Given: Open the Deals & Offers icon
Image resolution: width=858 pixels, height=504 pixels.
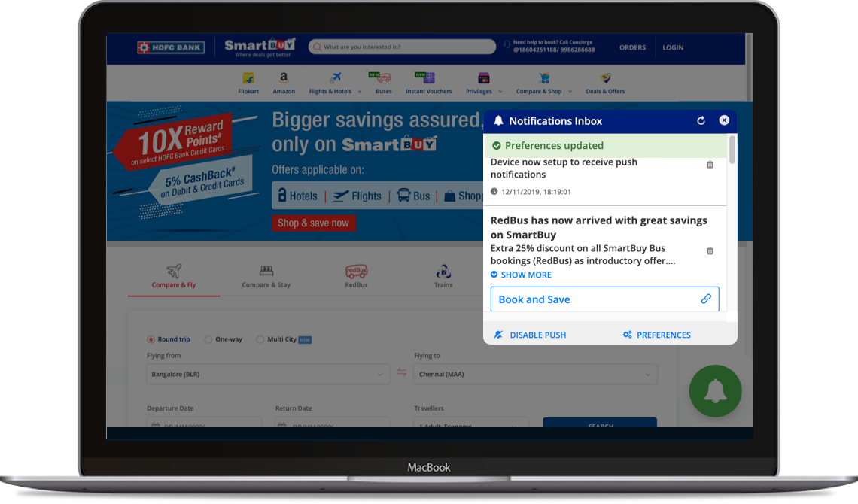Looking at the screenshot, I should (605, 78).
